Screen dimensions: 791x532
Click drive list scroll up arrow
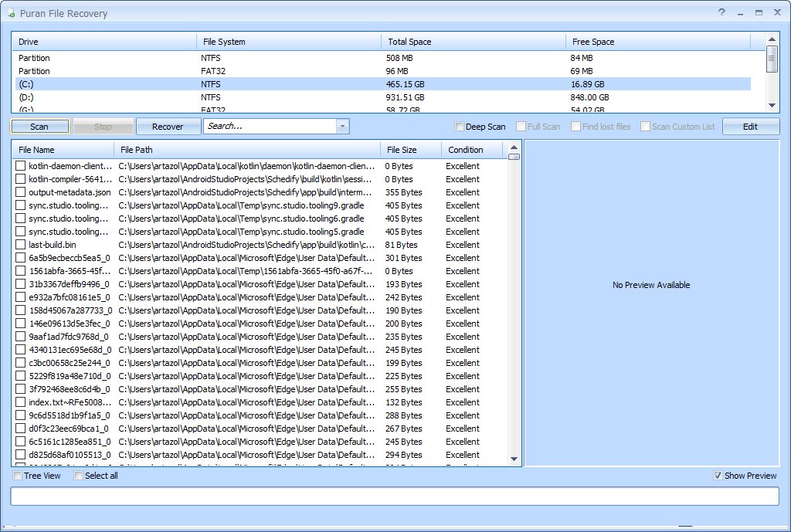(x=772, y=39)
